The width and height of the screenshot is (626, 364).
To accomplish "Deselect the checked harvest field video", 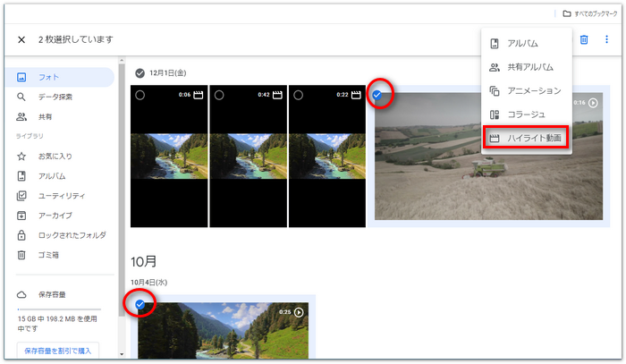I will [377, 95].
